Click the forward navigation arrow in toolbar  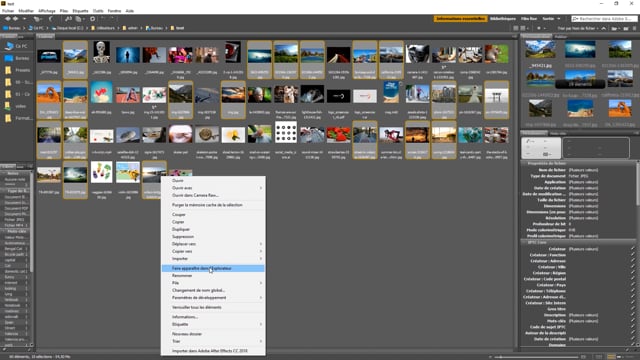[16, 19]
